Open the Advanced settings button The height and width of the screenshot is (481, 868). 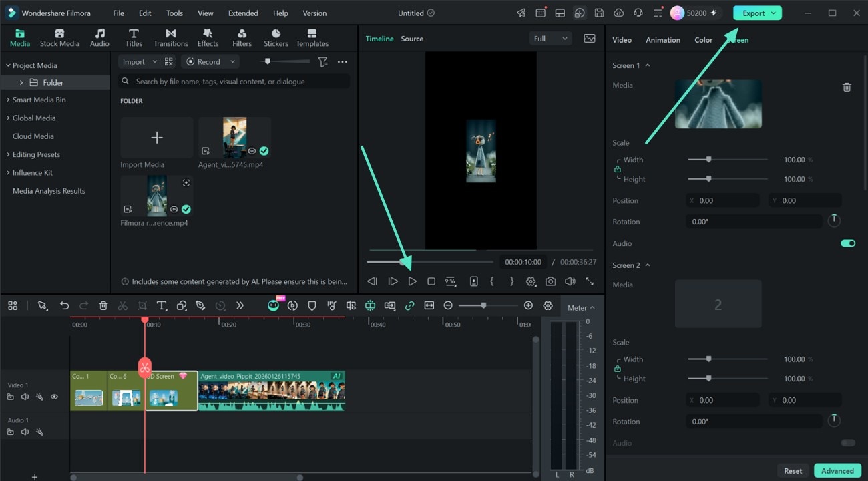point(837,470)
